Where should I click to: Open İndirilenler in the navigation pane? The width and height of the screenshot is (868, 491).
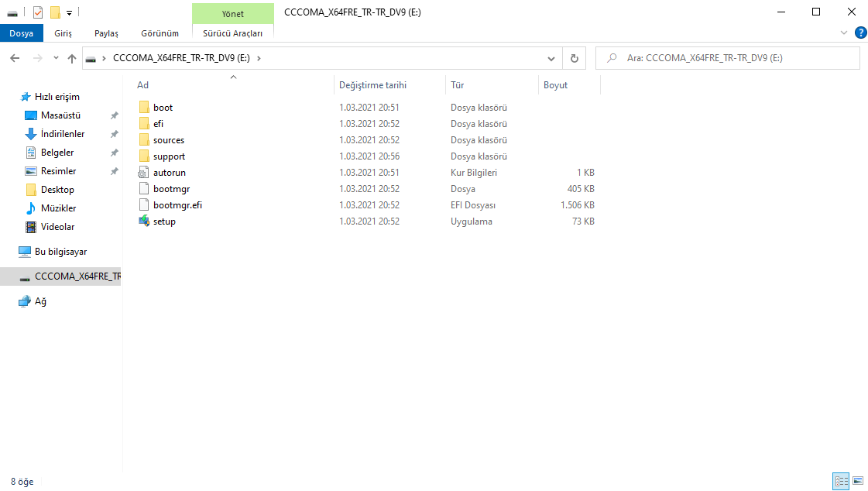point(63,134)
